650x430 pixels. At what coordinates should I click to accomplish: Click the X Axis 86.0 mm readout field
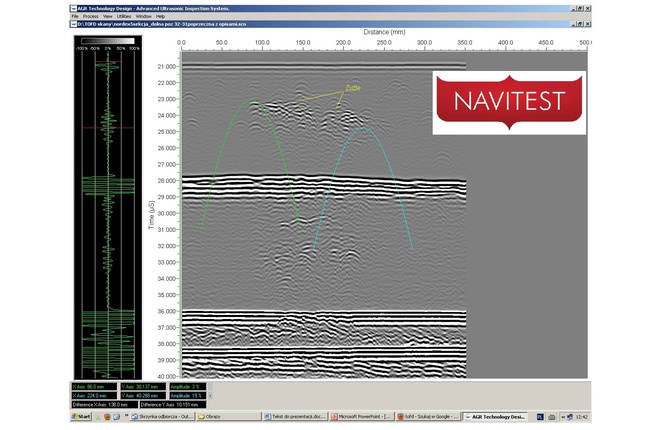(x=92, y=386)
